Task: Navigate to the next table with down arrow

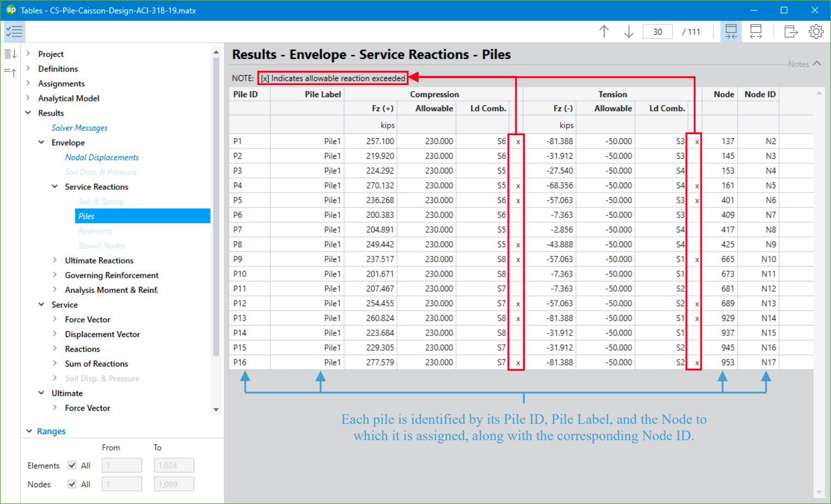Action: tap(628, 31)
